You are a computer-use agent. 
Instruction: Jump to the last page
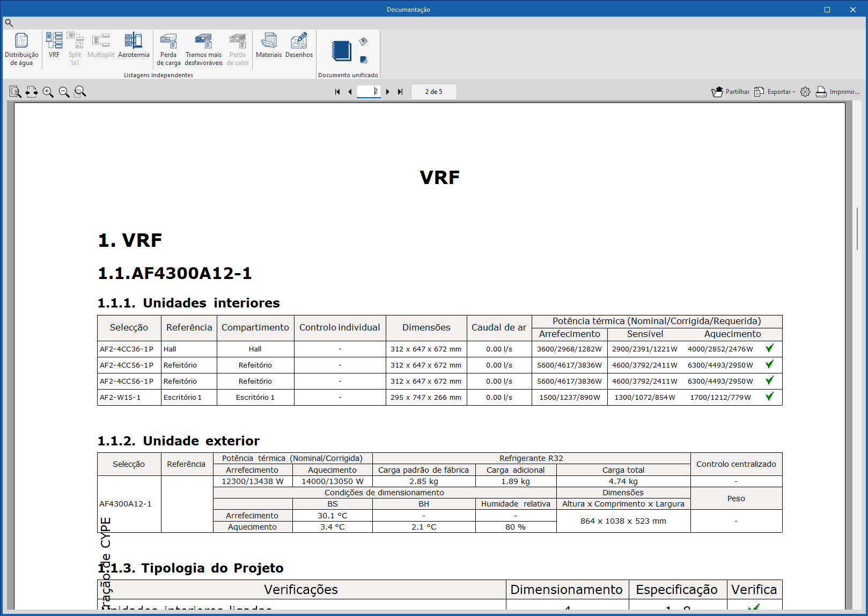(x=400, y=92)
